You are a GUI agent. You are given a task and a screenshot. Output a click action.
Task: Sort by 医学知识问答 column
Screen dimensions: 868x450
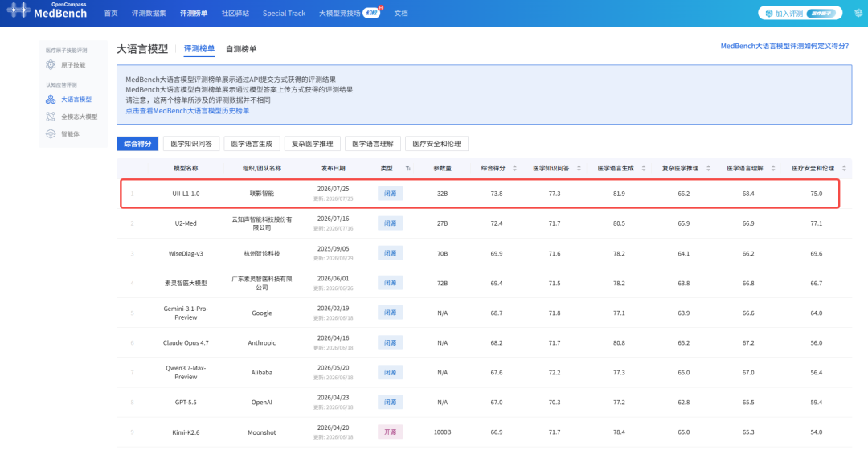pos(579,168)
